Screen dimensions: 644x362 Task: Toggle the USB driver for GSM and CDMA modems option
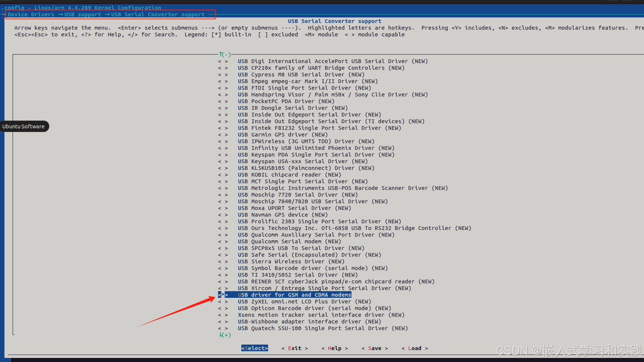285,295
